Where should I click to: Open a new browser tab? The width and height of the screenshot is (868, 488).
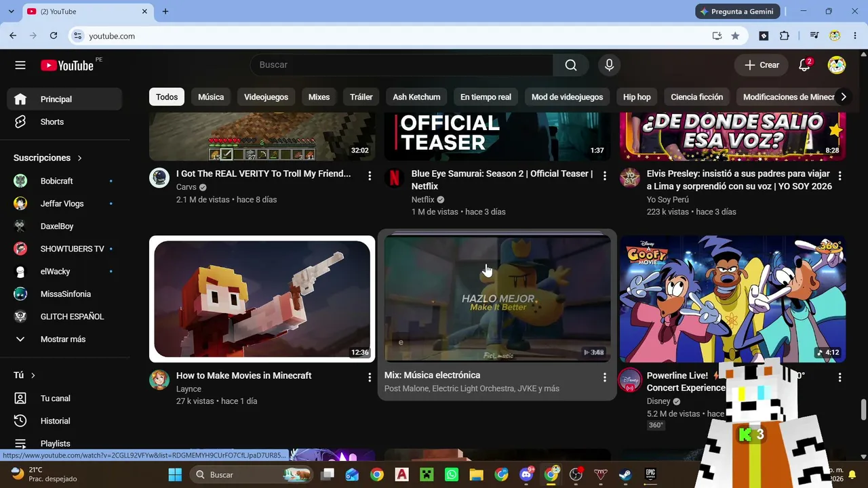tap(165, 12)
